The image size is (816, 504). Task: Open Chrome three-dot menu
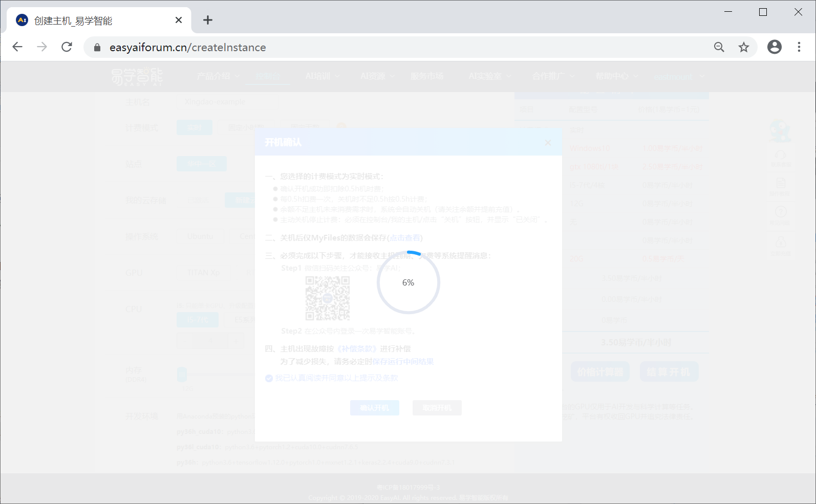799,47
